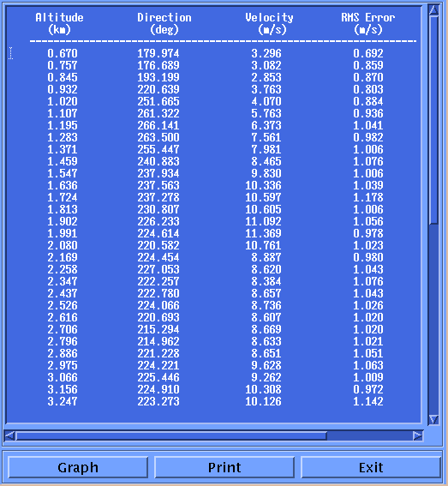
Task: Click the Exit button
Action: tap(371, 467)
